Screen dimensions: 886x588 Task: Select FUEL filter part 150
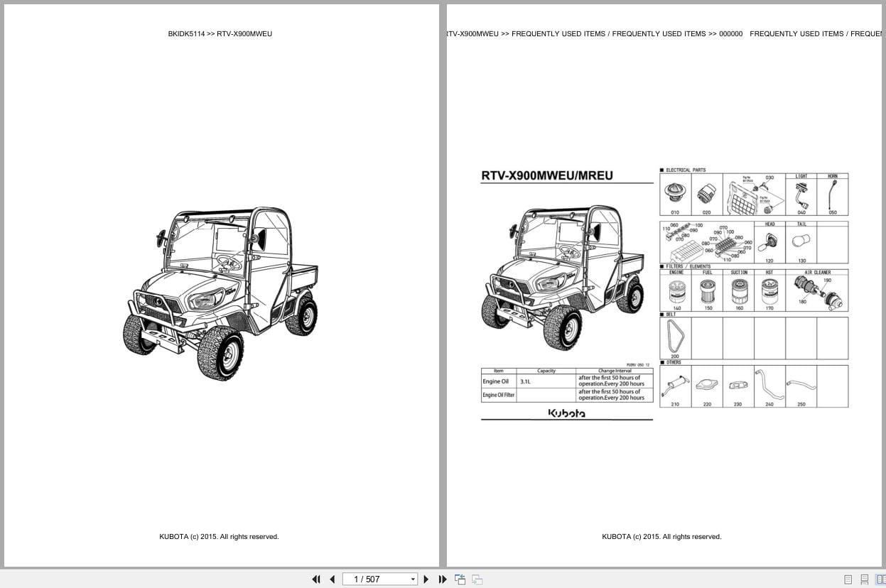707,291
